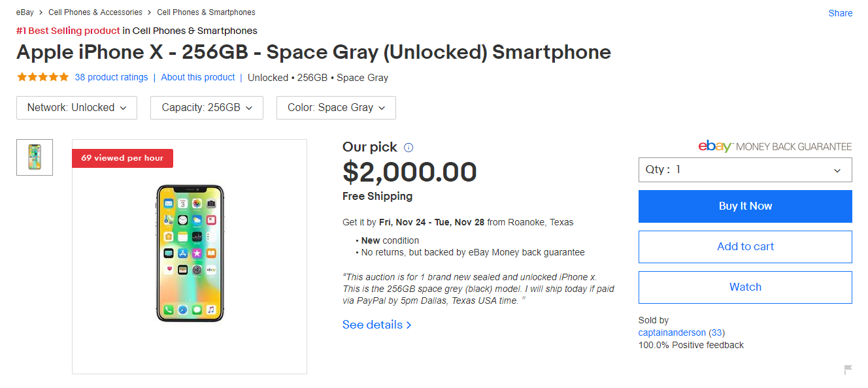
Task: Open the Network: Unlocked dropdown
Action: point(76,107)
